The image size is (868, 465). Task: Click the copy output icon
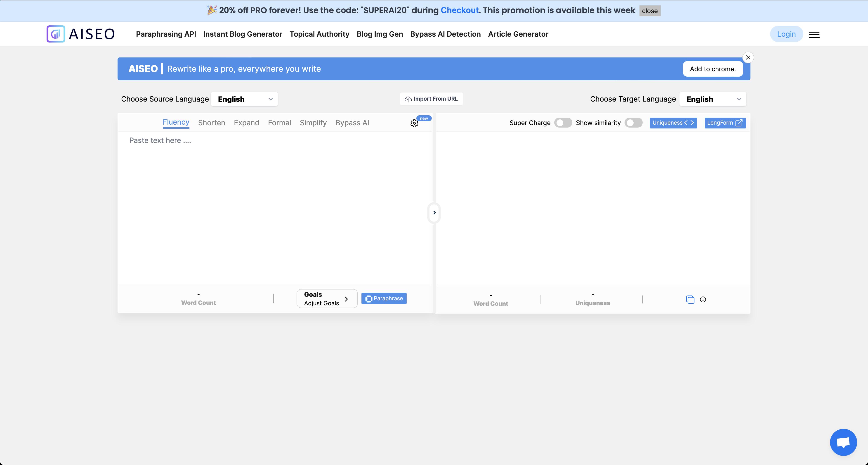pyautogui.click(x=690, y=299)
